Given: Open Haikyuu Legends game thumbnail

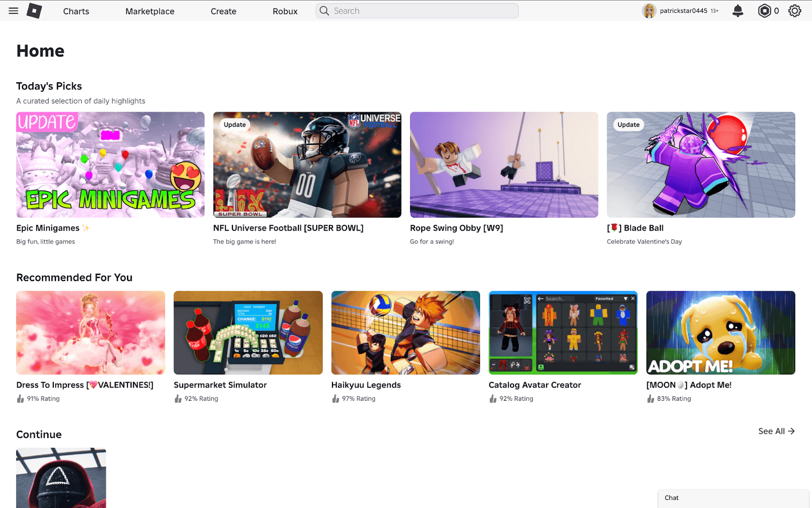Looking at the screenshot, I should (x=405, y=333).
